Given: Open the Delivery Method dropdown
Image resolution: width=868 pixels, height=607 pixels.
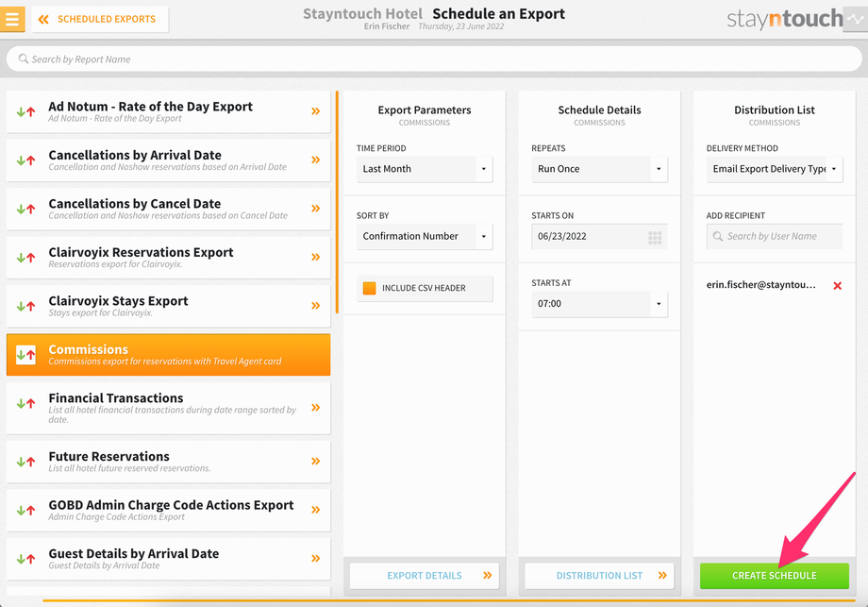Looking at the screenshot, I should point(775,169).
